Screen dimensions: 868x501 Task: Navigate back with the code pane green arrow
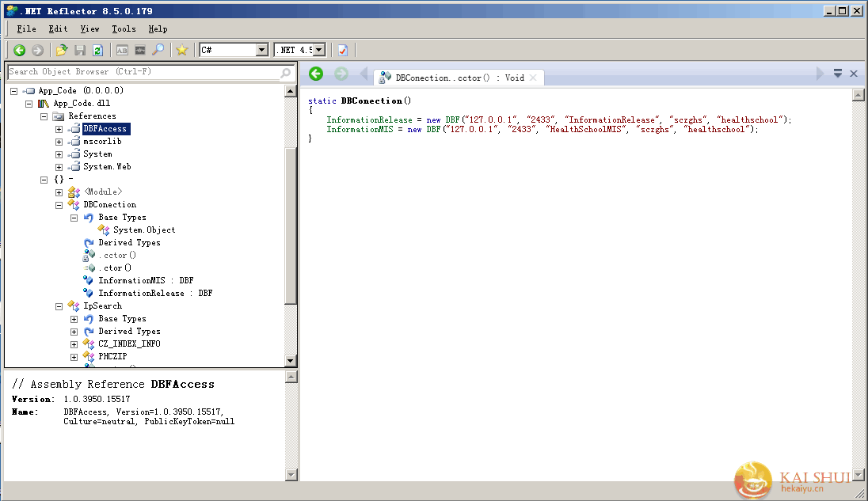pos(316,74)
